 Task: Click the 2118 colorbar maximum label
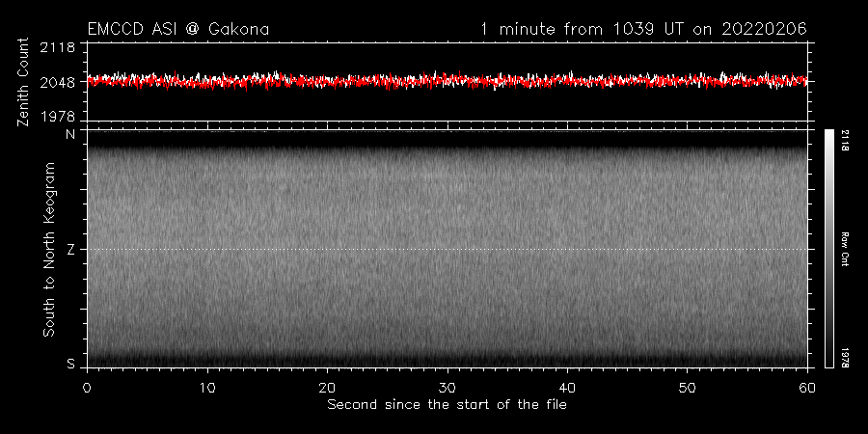845,141
